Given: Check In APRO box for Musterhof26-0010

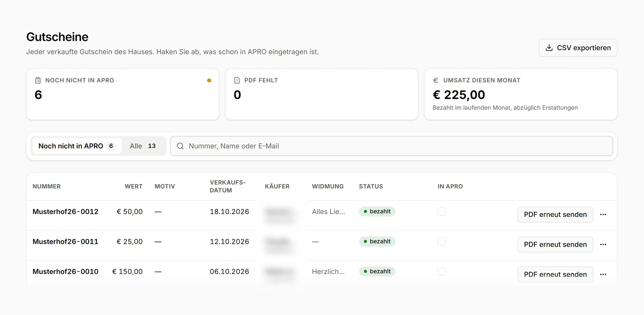Looking at the screenshot, I should point(442,272).
